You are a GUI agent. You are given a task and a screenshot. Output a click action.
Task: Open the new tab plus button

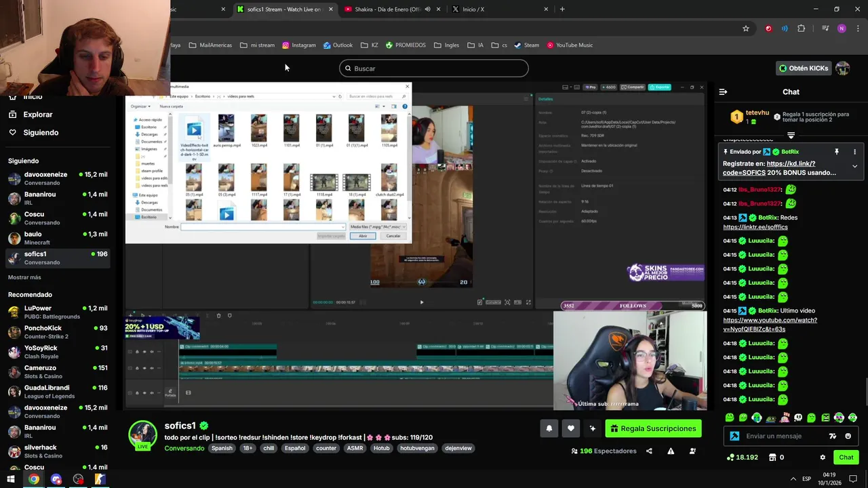(x=562, y=9)
